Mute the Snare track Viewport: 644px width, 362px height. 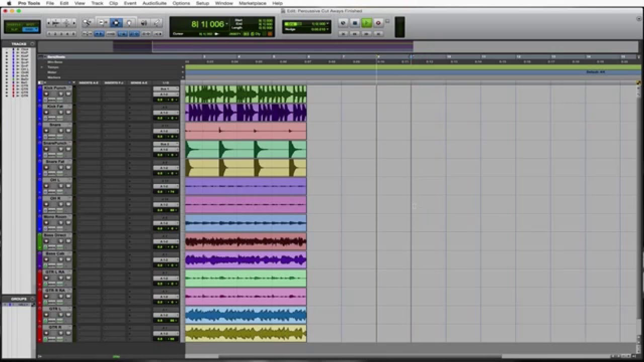[68, 131]
